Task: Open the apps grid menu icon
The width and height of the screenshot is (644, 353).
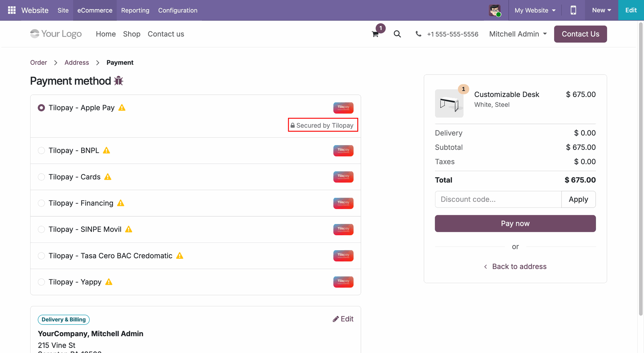Action: tap(12, 10)
